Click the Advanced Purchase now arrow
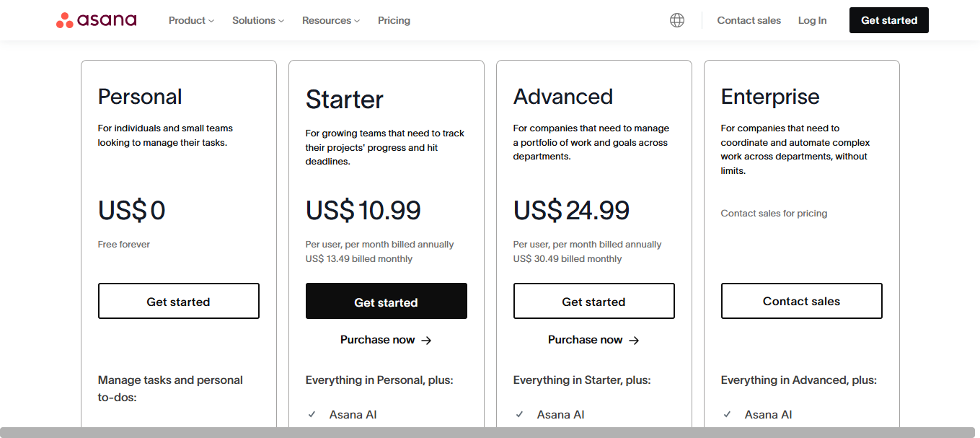Viewport: 980px width, 438px height. (x=634, y=341)
